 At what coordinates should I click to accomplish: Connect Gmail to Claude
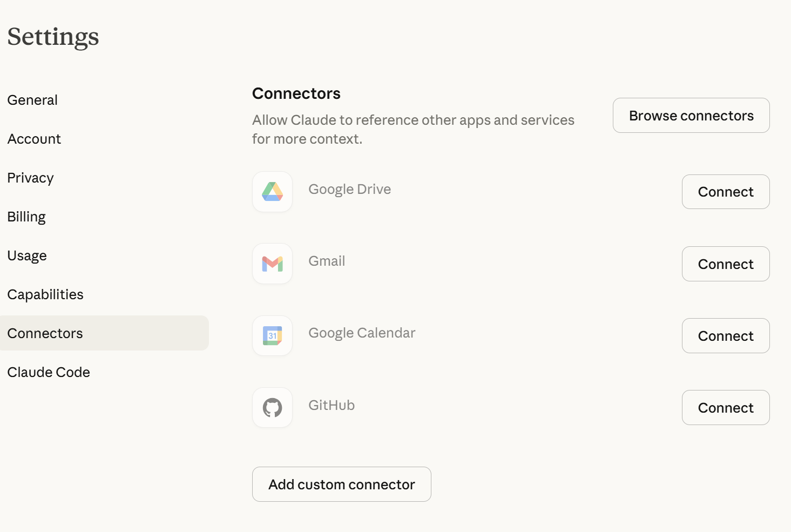[726, 264]
